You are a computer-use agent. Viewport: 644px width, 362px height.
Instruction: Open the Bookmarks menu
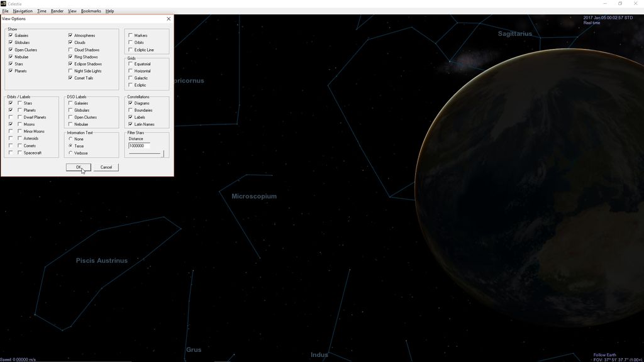point(91,11)
